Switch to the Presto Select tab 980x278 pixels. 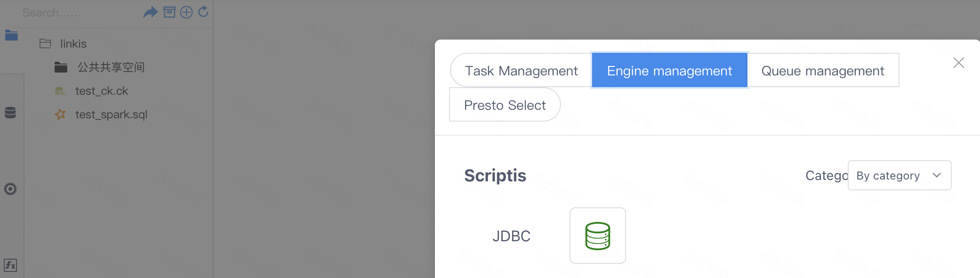coord(505,105)
